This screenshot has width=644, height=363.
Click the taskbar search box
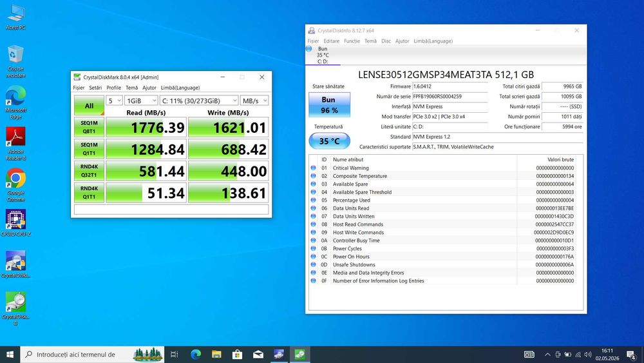92,355
